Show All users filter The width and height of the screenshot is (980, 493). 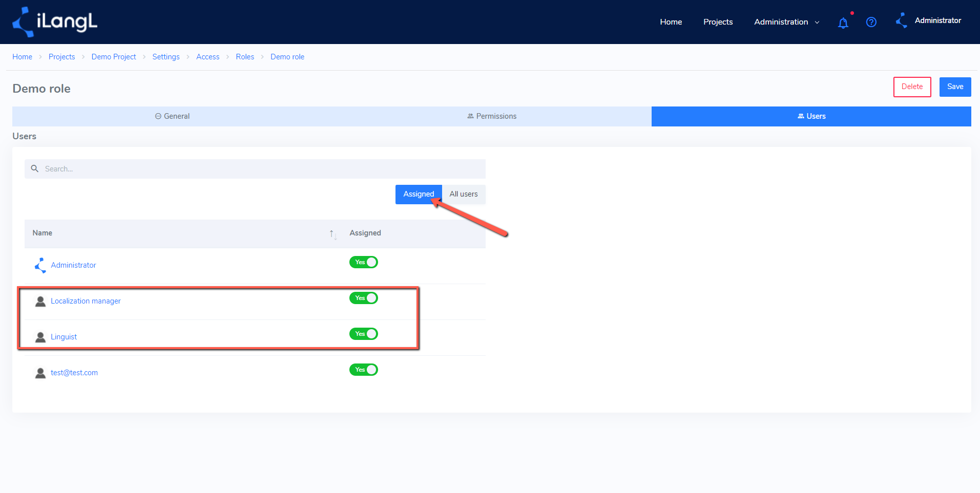tap(464, 195)
